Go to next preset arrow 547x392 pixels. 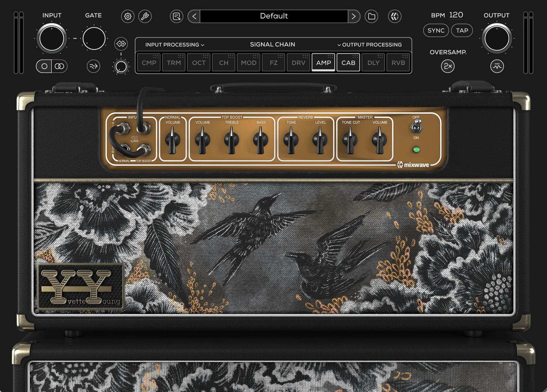[x=354, y=16]
